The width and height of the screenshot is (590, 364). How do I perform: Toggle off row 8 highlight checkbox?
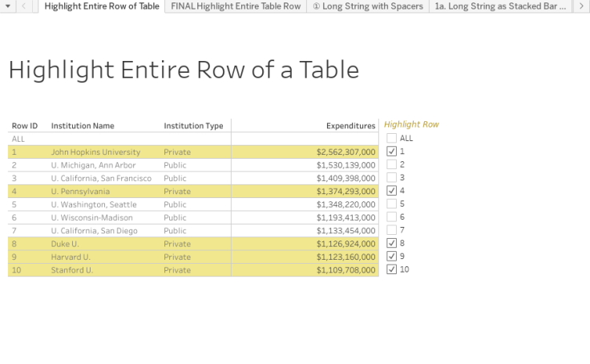391,243
